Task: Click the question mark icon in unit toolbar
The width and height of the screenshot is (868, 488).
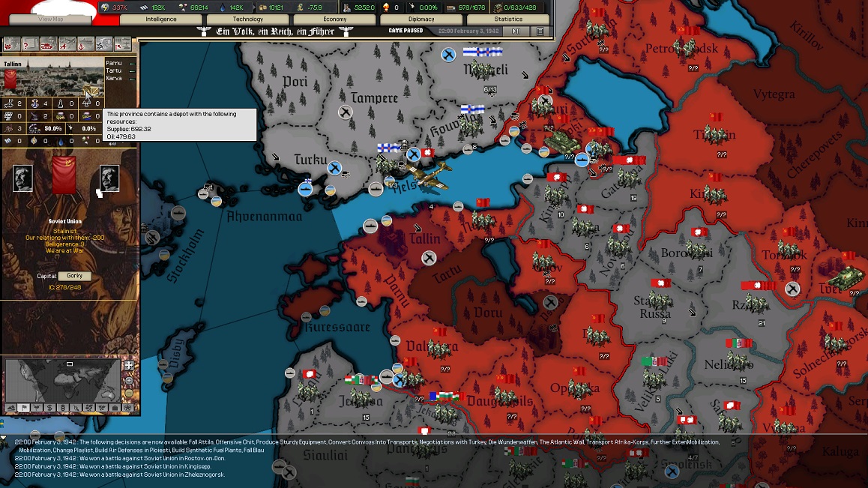Action: coord(30,44)
